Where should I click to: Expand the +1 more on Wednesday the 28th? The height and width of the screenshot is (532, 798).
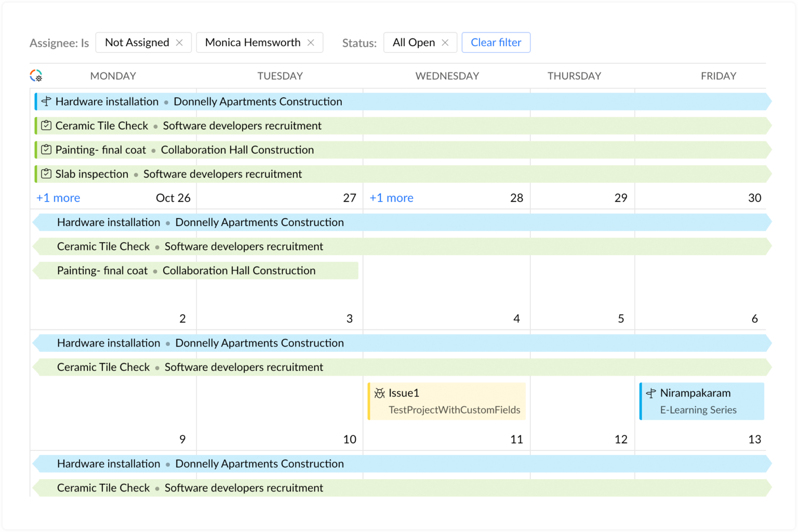[391, 197]
